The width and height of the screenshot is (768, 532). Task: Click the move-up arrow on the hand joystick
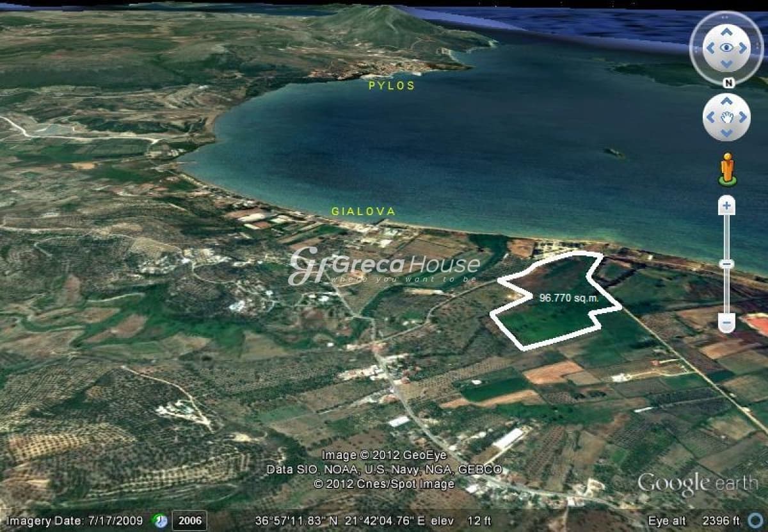point(726,101)
